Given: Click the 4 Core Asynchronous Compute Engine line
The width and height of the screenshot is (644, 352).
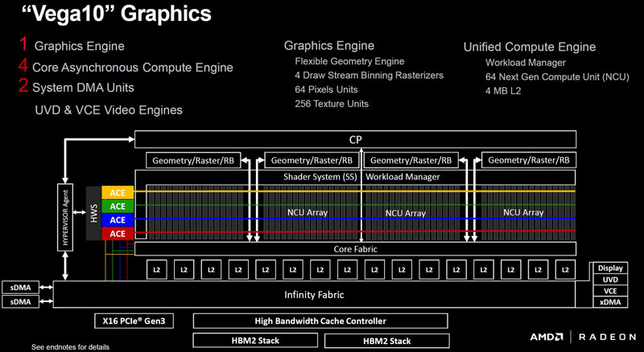Looking at the screenshot, I should [x=126, y=67].
